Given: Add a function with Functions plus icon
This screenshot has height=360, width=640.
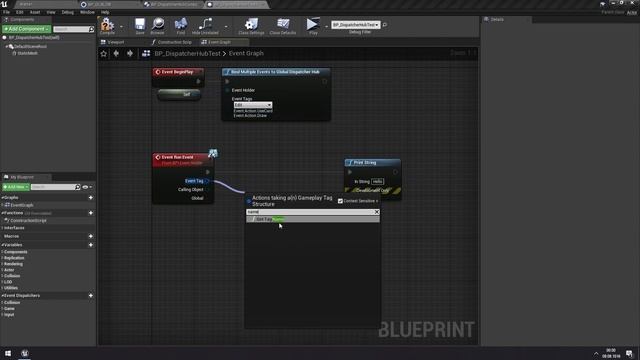Looking at the screenshot, I should pos(91,213).
